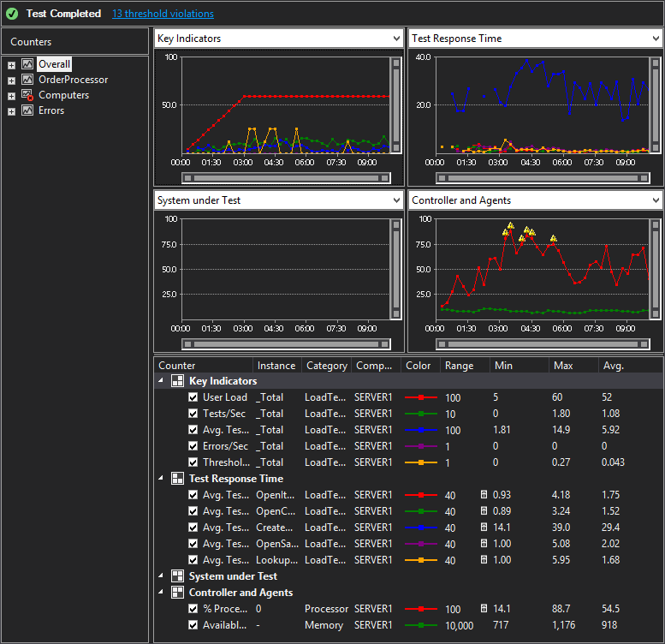Screen dimensions: 665x644
Task: Click the Errors counter icon
Action: pos(27,110)
